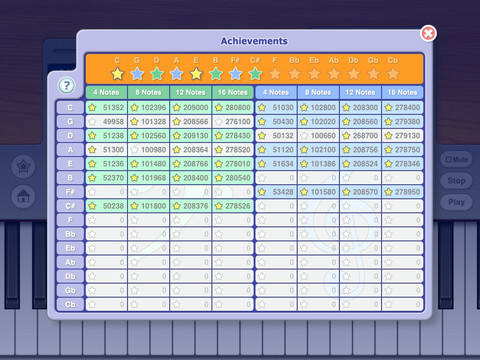The height and width of the screenshot is (360, 480).
Task: Open the home icon on left sidebar
Action: coord(23,196)
